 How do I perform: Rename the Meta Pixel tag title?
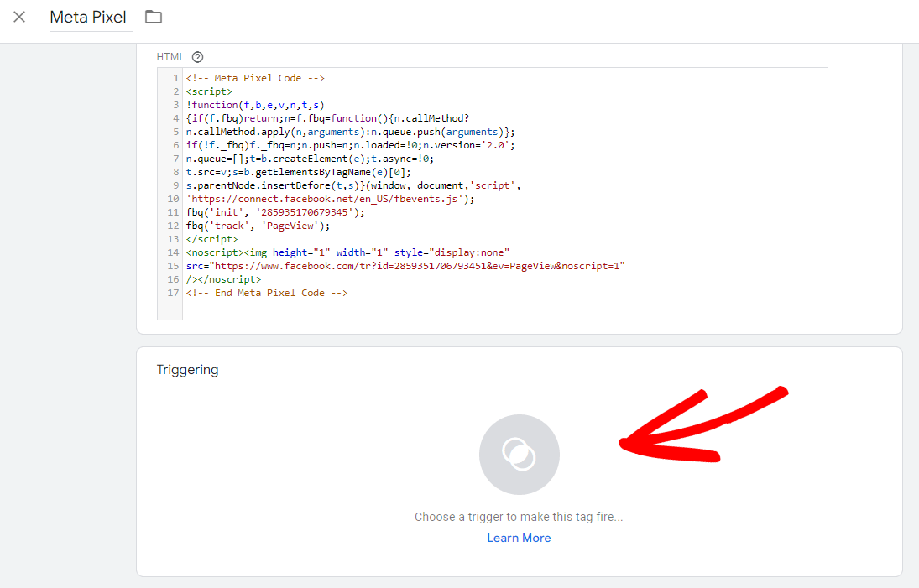[90, 17]
